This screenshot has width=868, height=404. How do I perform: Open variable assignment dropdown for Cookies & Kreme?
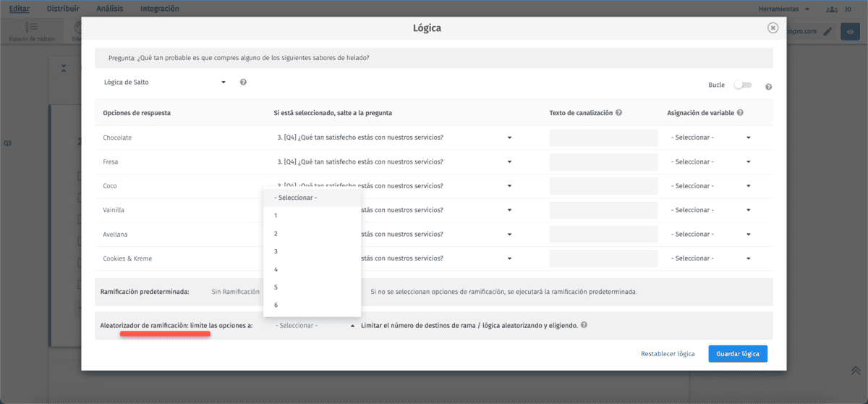(x=710, y=258)
